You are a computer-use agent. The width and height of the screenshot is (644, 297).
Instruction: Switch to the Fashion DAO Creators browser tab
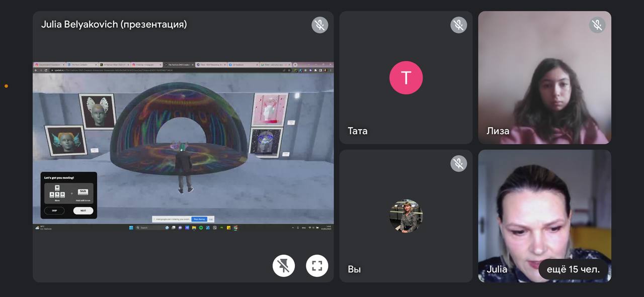tap(179, 65)
